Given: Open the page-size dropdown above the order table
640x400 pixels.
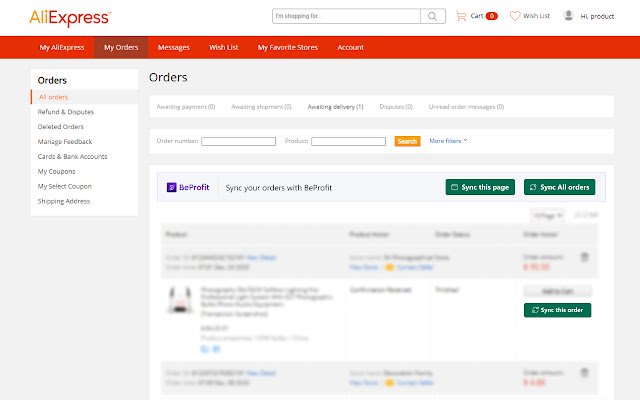Looking at the screenshot, I should click(547, 215).
